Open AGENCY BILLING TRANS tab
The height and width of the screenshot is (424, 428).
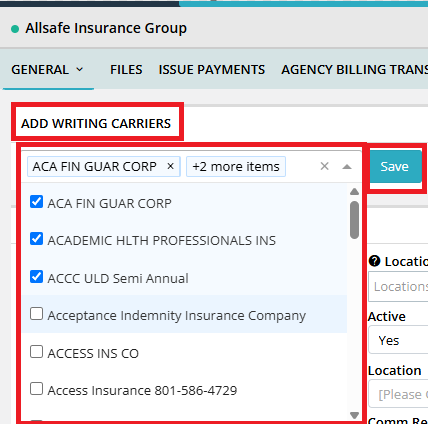pyautogui.click(x=355, y=70)
